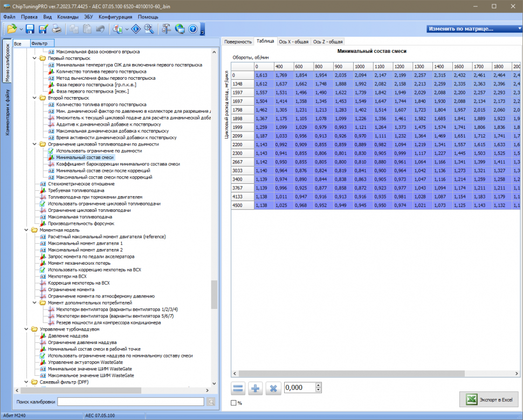The width and height of the screenshot is (523, 420).
Task: Click the blue question mark help icon
Action: point(192,29)
